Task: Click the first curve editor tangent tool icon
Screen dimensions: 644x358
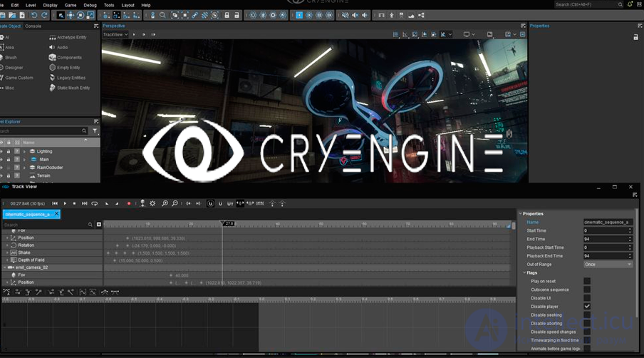Action: pyautogui.click(x=6, y=292)
